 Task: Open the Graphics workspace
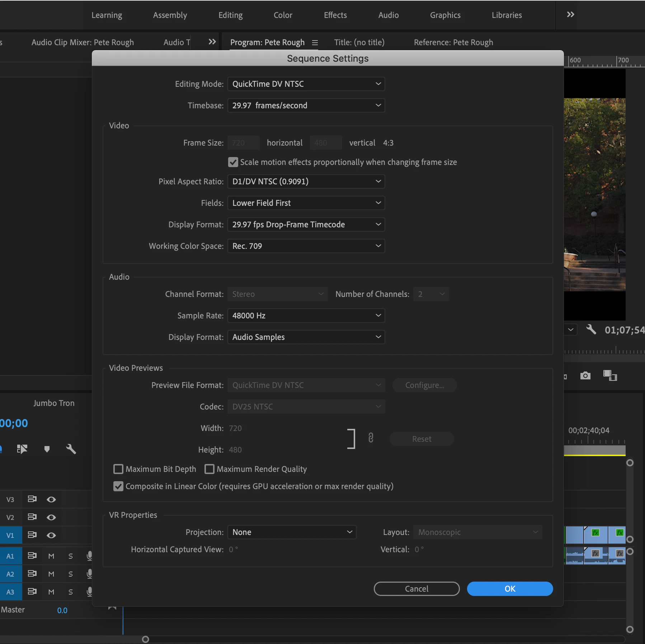coord(445,15)
